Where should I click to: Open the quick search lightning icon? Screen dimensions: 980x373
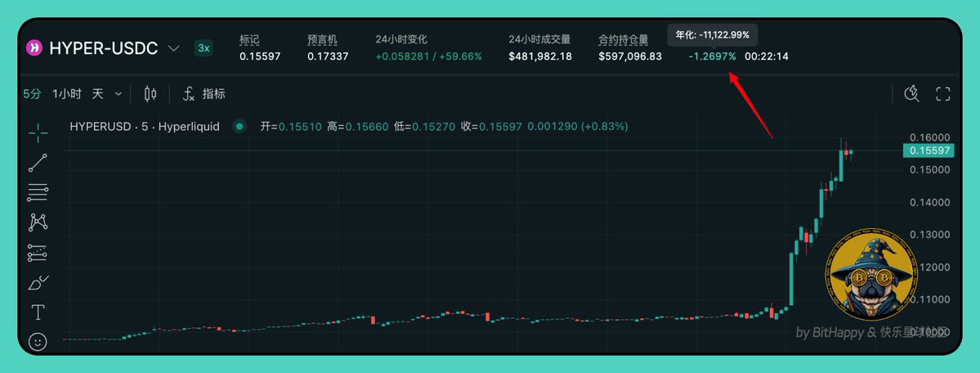(912, 94)
